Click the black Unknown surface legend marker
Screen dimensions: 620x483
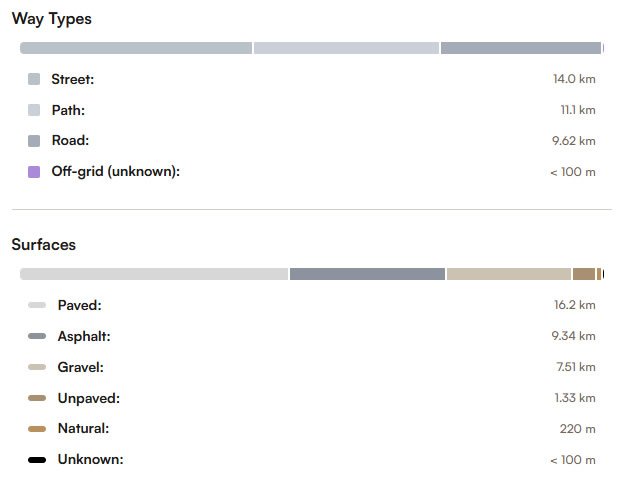tap(37, 460)
